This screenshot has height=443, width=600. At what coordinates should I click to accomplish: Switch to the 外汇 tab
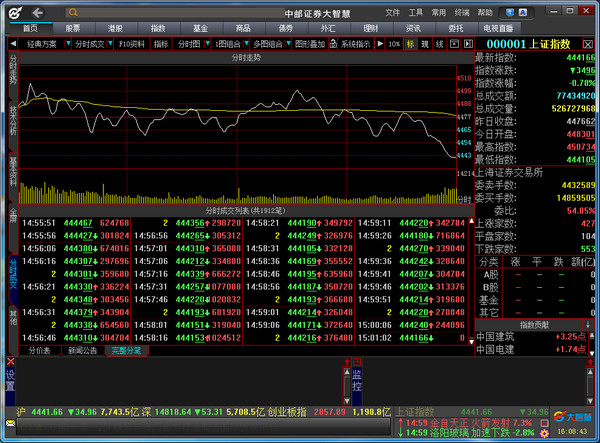coord(328,28)
